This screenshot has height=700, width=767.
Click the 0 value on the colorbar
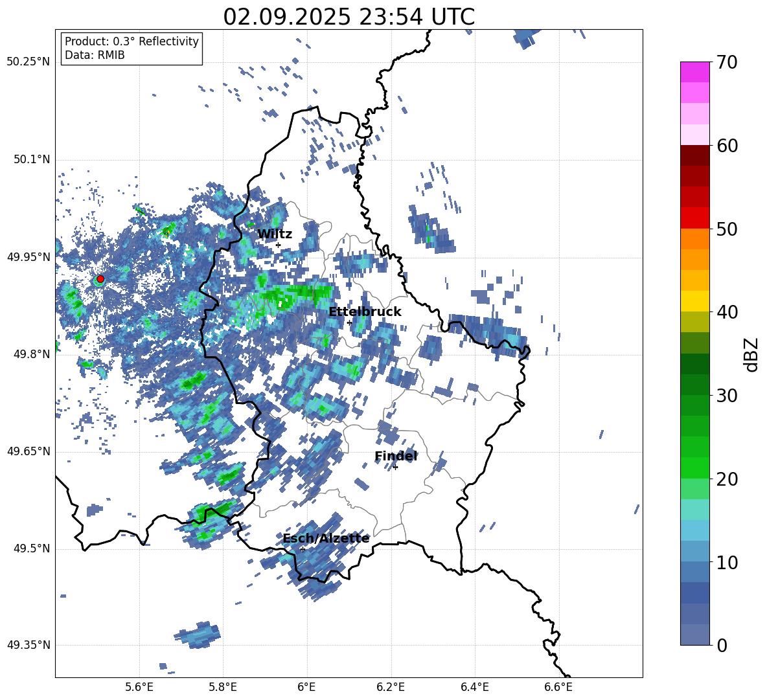pos(722,645)
